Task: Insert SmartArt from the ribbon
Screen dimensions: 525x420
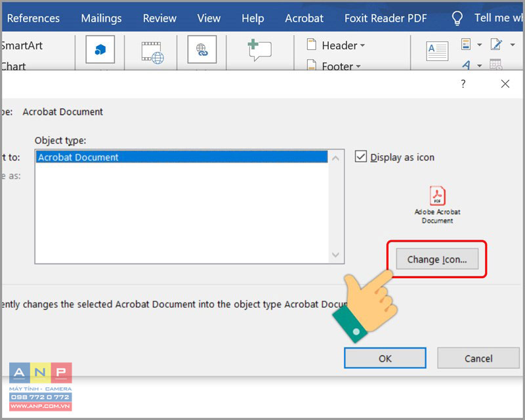Action: pos(22,45)
